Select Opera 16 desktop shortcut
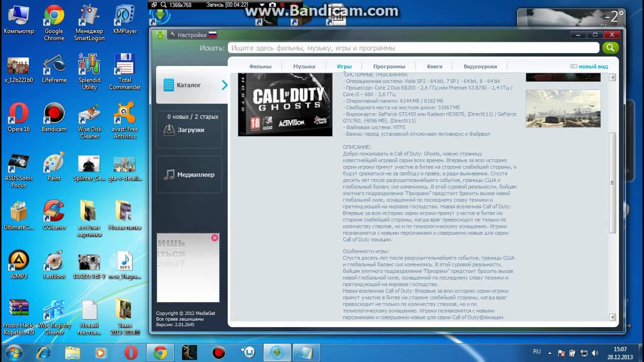The height and width of the screenshot is (362, 644). coord(19,118)
